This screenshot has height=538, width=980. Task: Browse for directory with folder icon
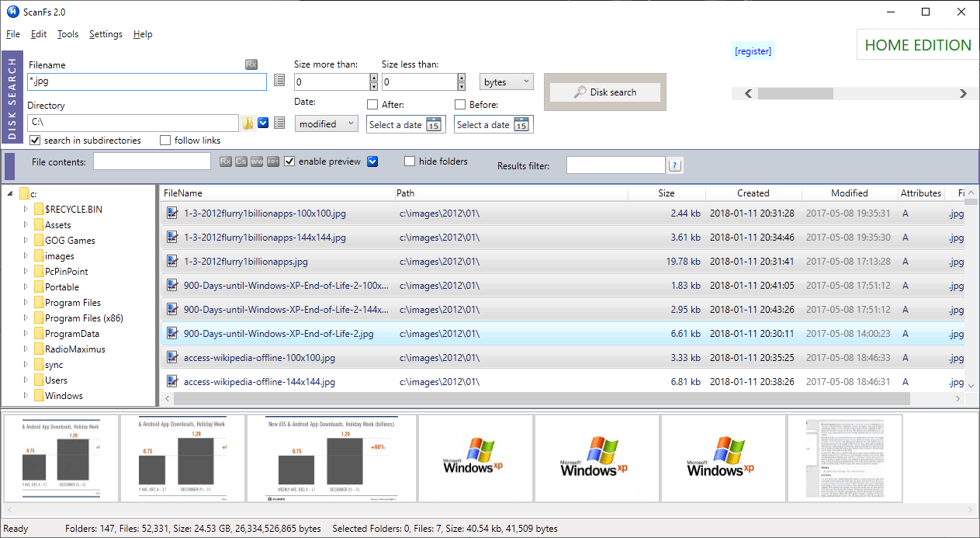click(x=248, y=123)
